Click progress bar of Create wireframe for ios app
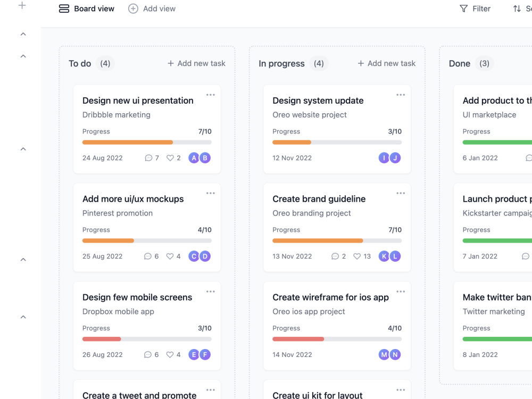The width and height of the screenshot is (532, 399). [337, 339]
